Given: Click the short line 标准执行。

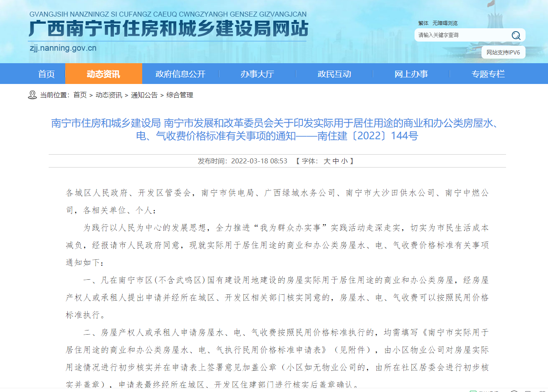Looking at the screenshot, I should coord(86,315).
